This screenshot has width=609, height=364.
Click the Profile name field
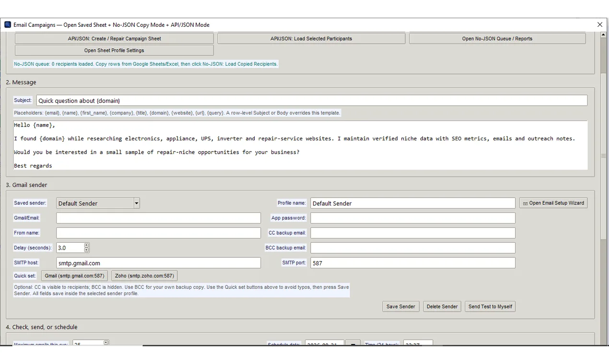point(413,203)
